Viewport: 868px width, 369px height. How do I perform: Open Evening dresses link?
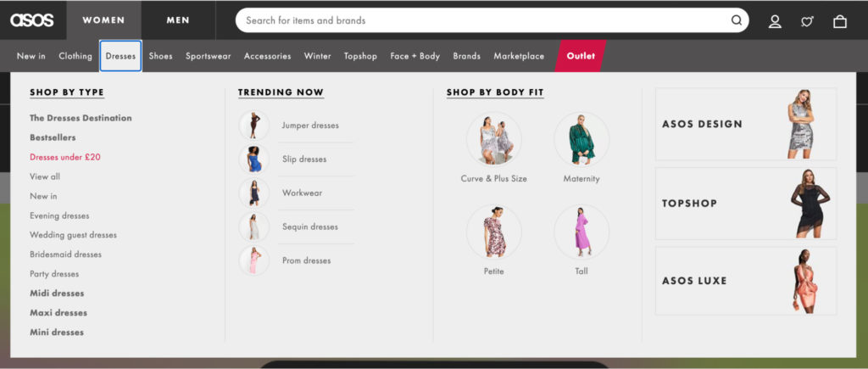click(x=59, y=215)
